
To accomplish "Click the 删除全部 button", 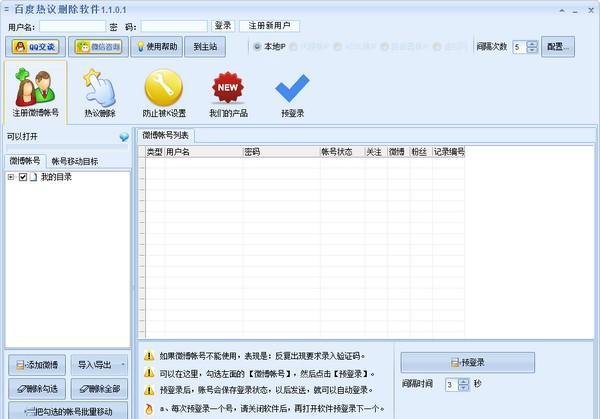I will 99,389.
